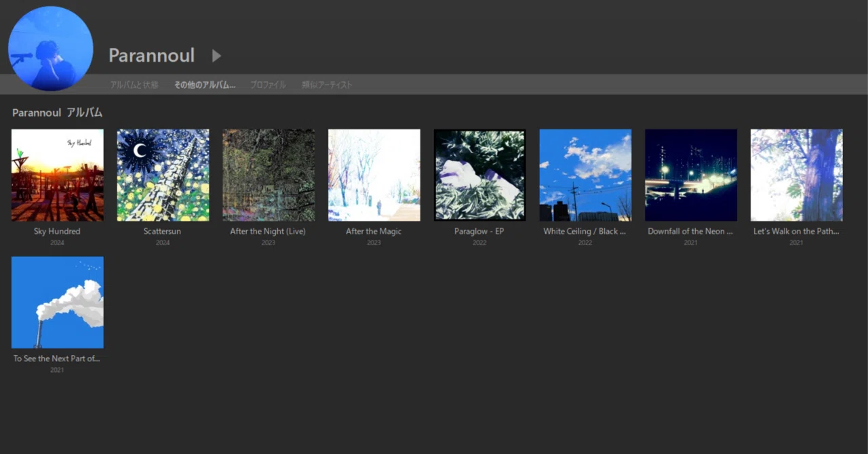Open the After the Magic album cover

click(374, 175)
